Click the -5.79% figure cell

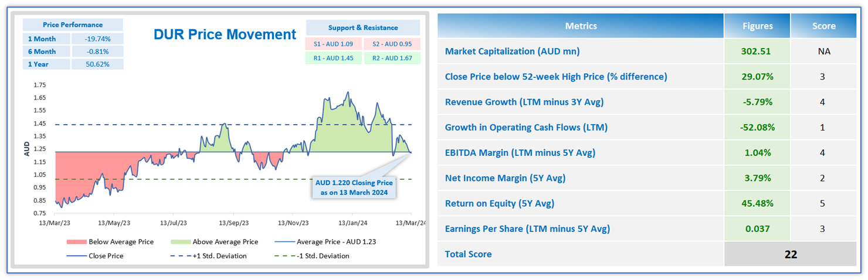click(757, 102)
